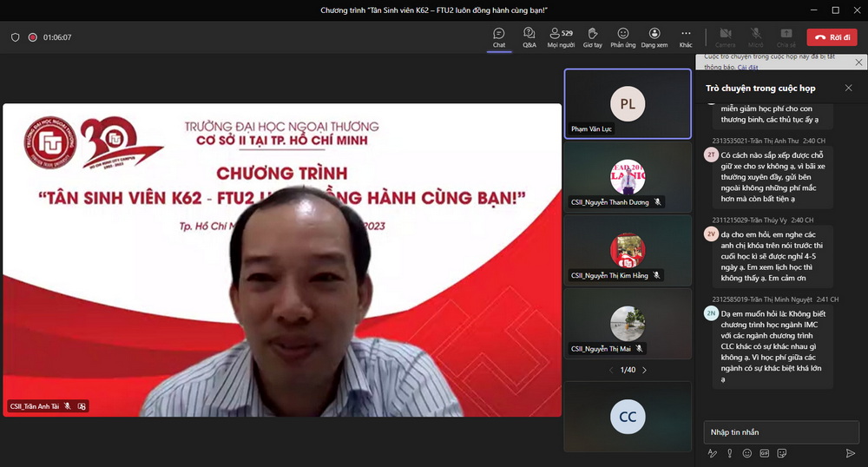Viewport: 868px width, 467px height.
Task: Raise hand with Giơ tay button
Action: (592, 37)
